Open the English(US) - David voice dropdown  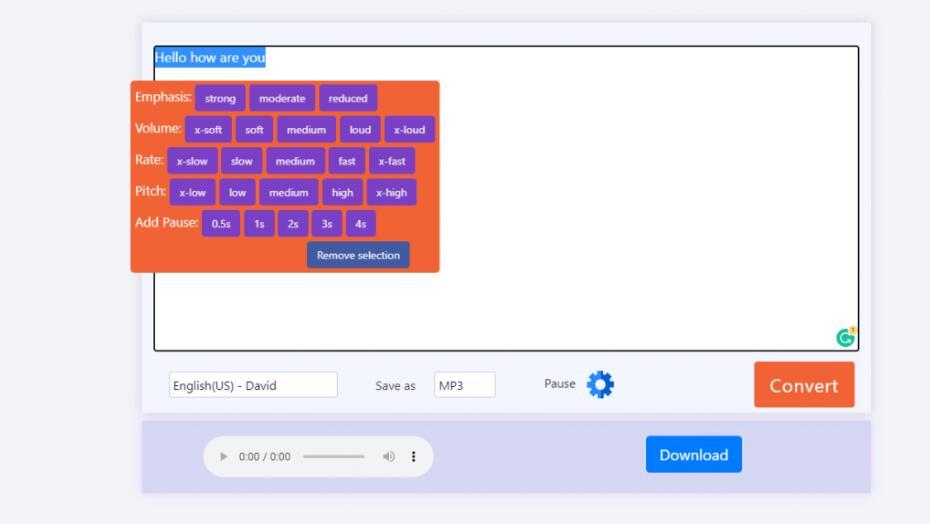click(253, 385)
